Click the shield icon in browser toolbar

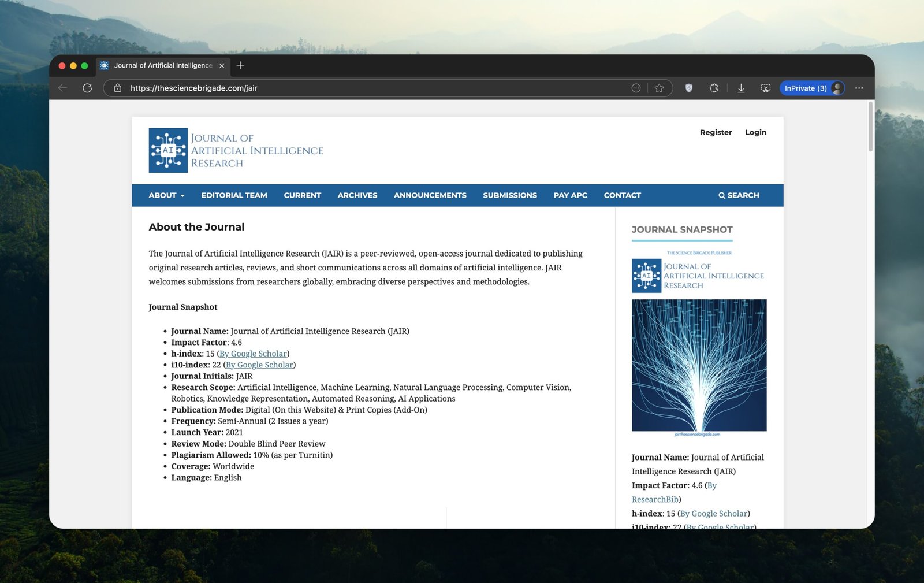(688, 88)
